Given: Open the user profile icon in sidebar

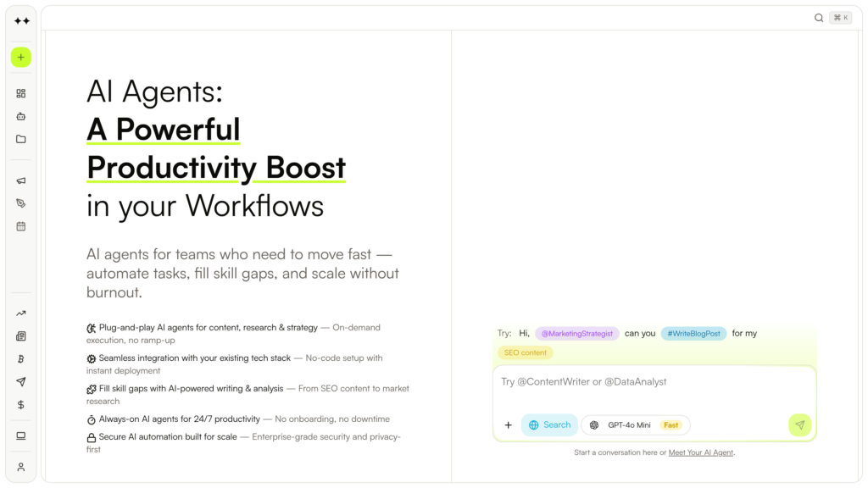Looking at the screenshot, I should tap(21, 467).
